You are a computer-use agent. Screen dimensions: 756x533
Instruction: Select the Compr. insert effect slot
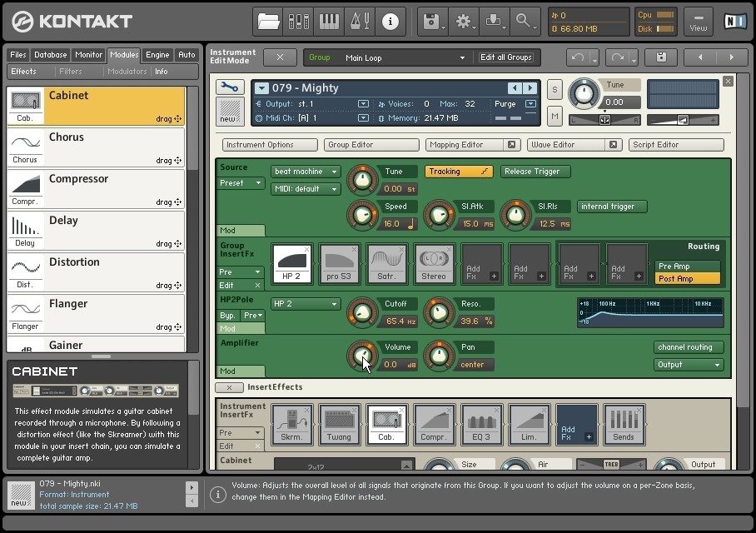pyautogui.click(x=434, y=425)
